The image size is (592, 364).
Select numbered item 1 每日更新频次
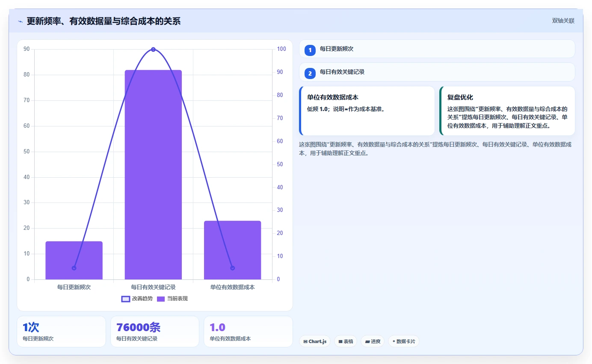click(x=437, y=49)
